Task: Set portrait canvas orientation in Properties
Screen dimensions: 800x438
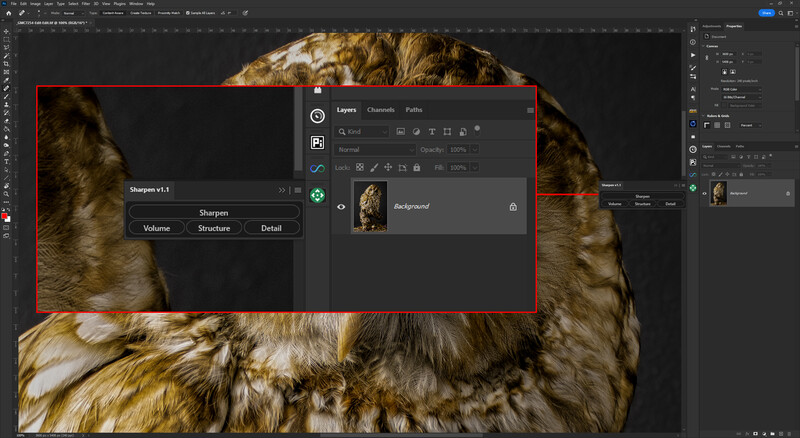Action: (724, 71)
